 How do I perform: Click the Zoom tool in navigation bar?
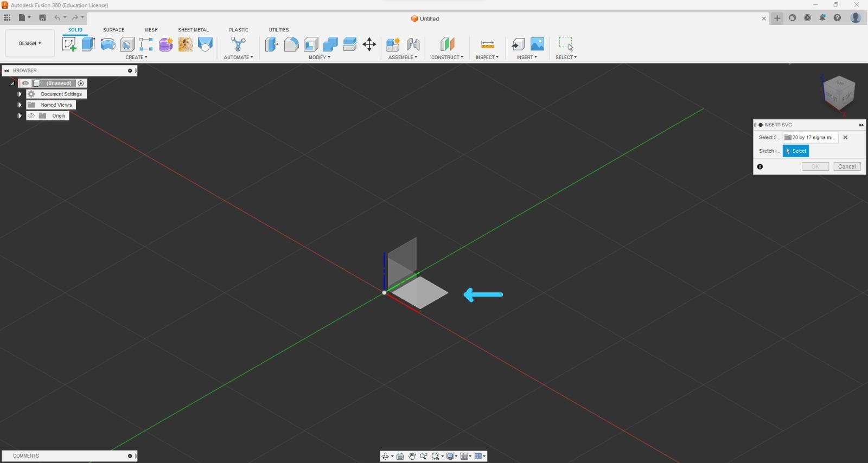(423, 456)
